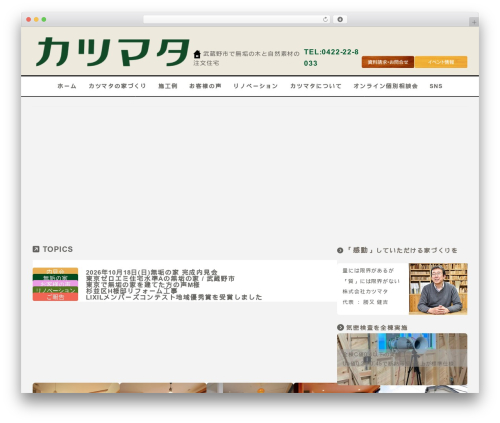500x423 pixels.
Task: Click arrow icon before 「感動」 heading
Action: click(x=340, y=250)
